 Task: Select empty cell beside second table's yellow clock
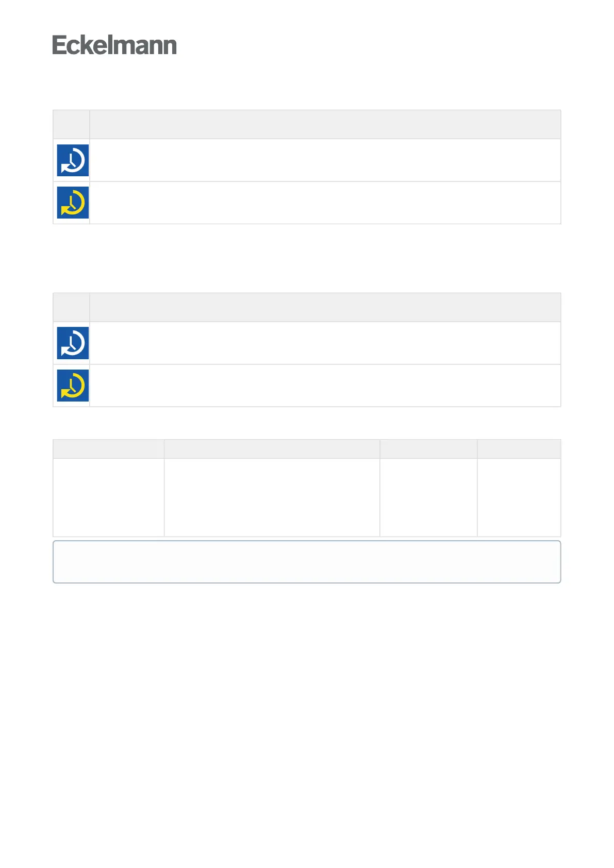[x=325, y=386]
